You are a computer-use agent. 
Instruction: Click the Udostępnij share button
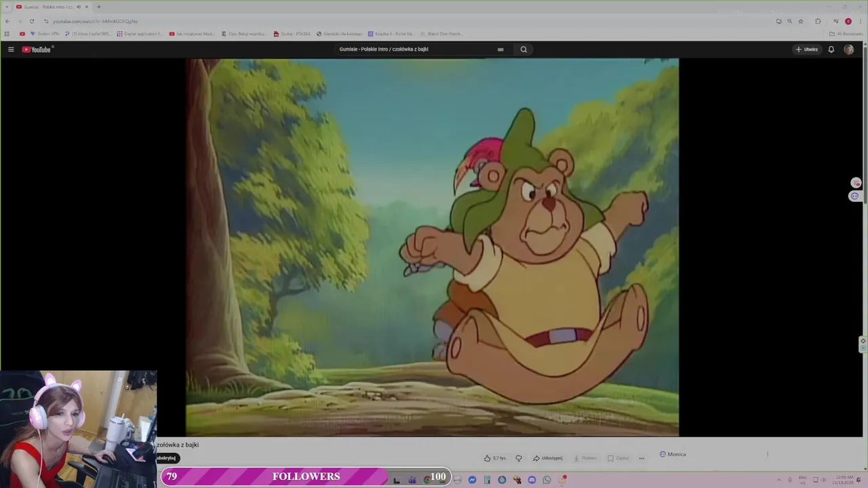(548, 458)
